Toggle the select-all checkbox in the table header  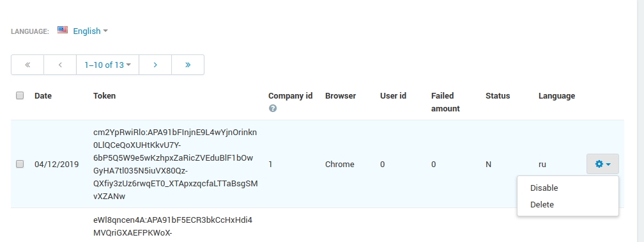point(20,95)
